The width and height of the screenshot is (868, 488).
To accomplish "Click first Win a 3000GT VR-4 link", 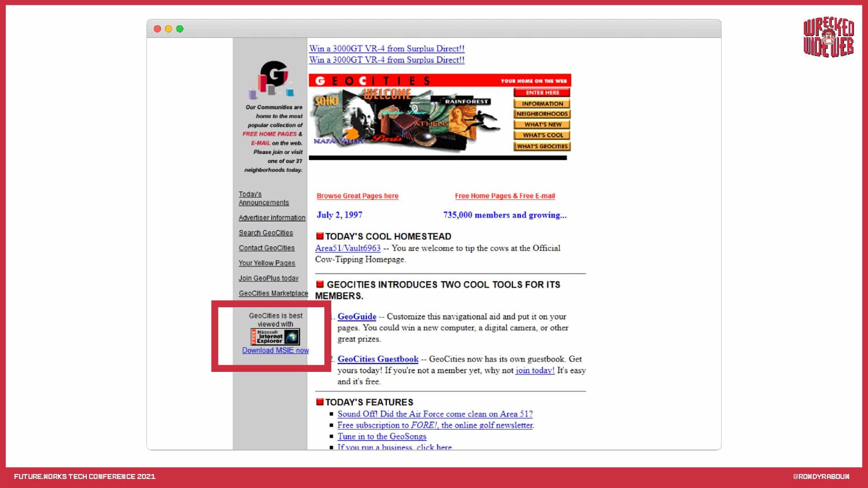I will point(387,49).
